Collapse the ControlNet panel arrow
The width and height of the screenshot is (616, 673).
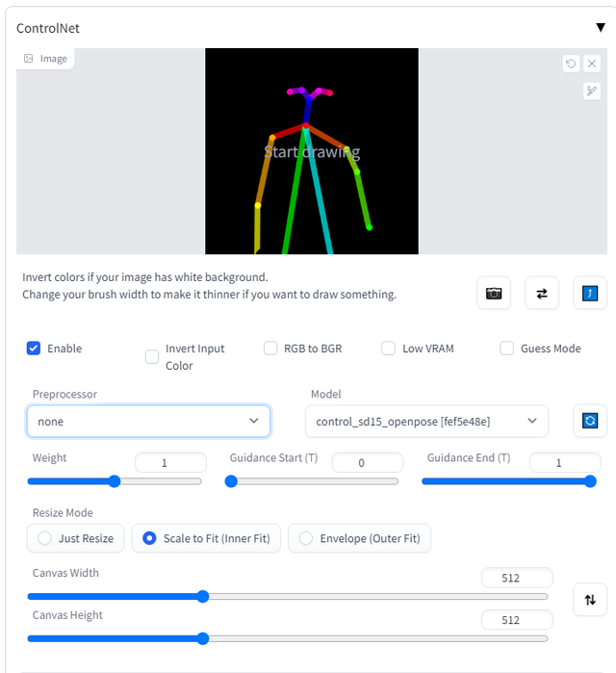[601, 28]
